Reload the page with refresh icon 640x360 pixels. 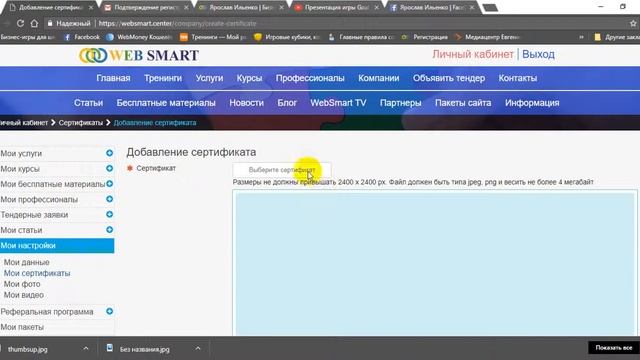(20, 24)
